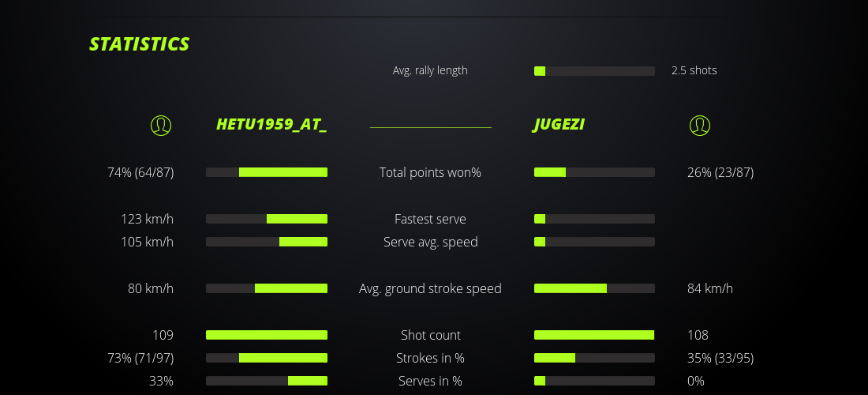Click the profile icon beside JUGEZI
Screen dimensions: 868x395
pos(699,126)
